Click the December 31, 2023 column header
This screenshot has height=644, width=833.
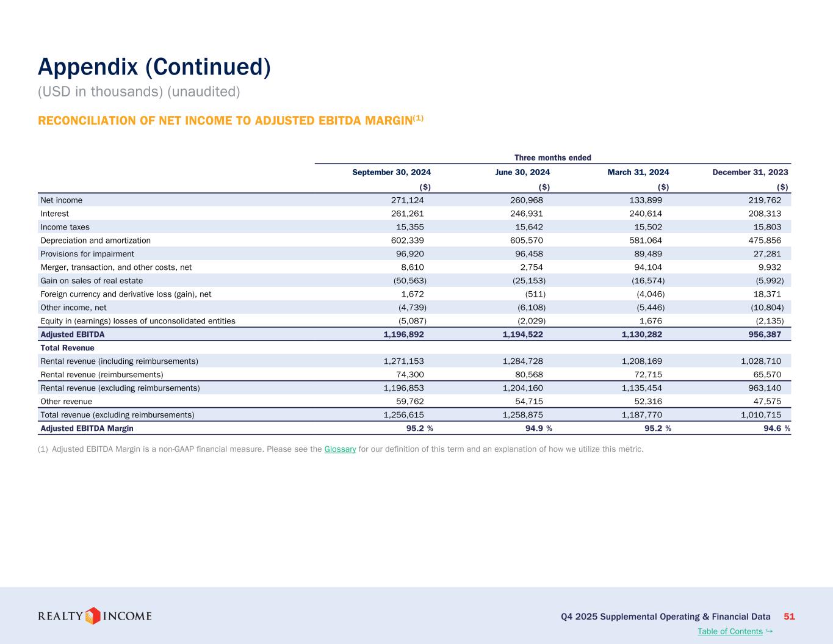pos(750,172)
